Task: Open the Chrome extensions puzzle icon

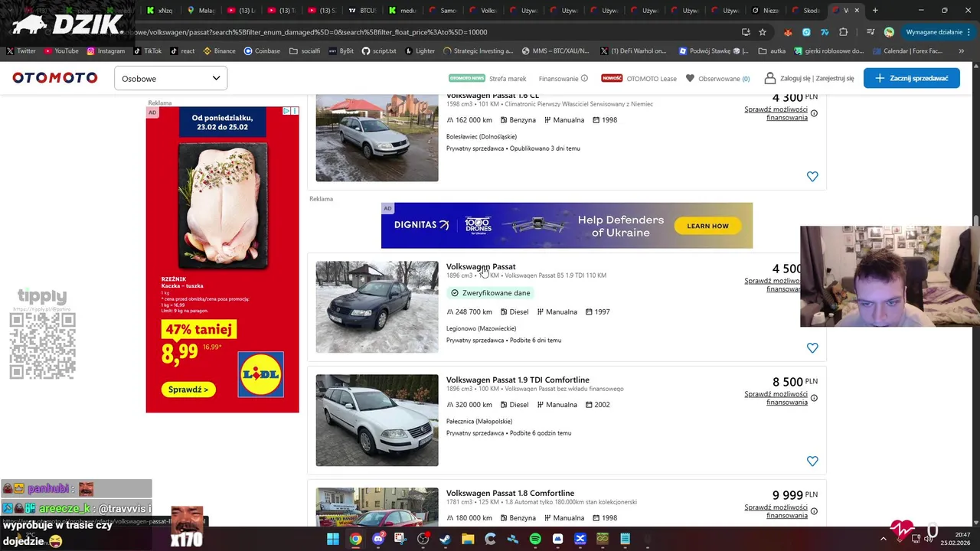Action: tap(844, 32)
